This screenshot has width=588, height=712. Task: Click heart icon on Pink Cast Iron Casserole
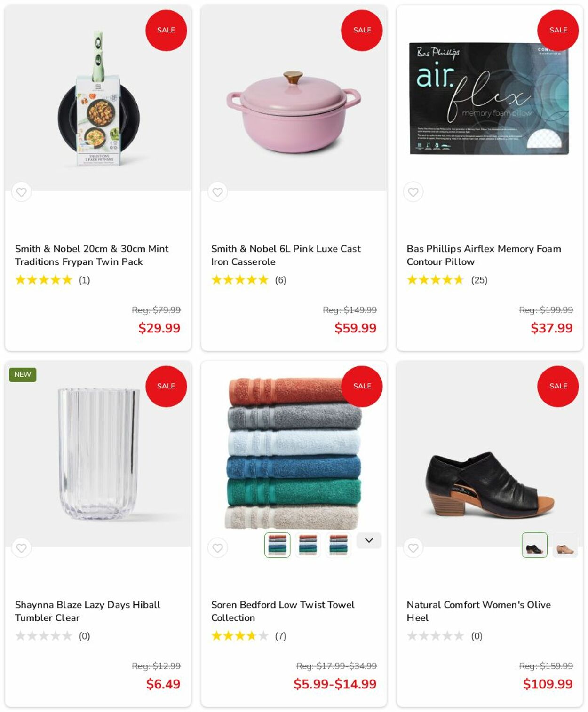[x=217, y=192]
